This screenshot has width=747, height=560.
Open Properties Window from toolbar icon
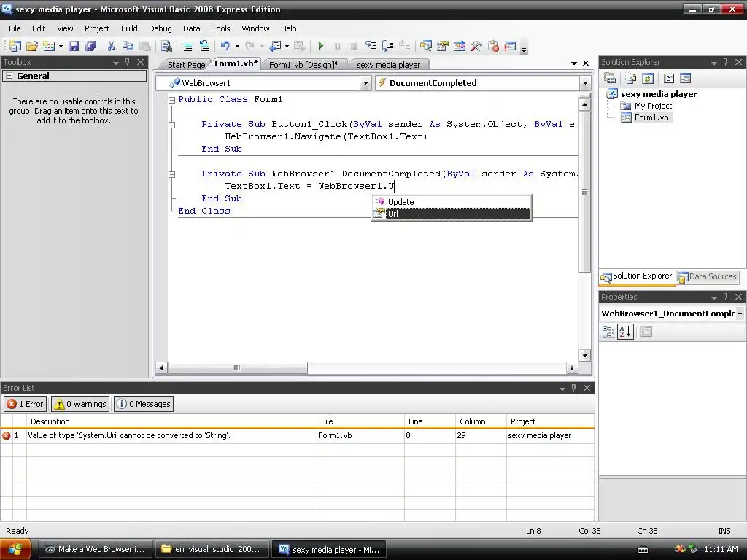coord(443,46)
